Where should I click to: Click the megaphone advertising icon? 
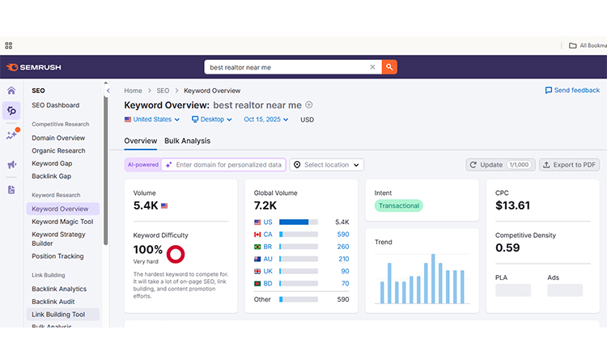point(11,165)
